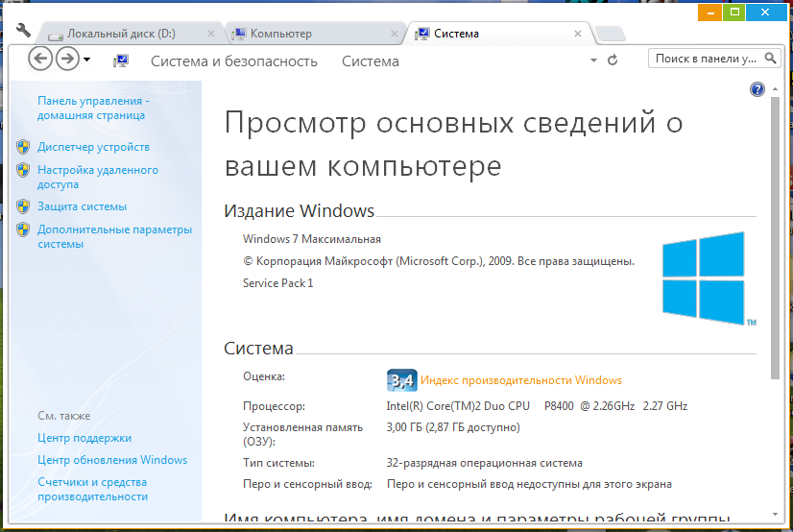The height and width of the screenshot is (532, 793).
Task: Open Дополнительные параметры системы link
Action: tap(115, 236)
